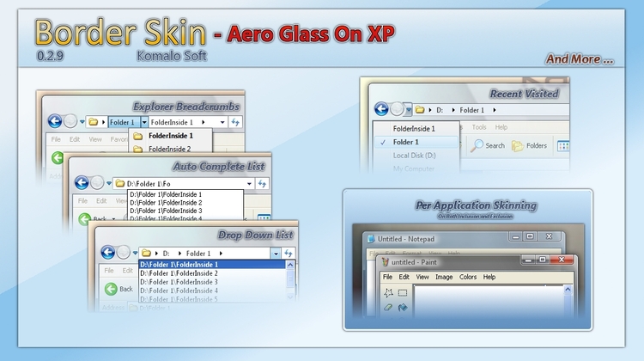Screen dimensions: 644x361
Task: Pick autocomplete suggestion D:\Folder 1\FolderInside 2
Action: click(166, 203)
